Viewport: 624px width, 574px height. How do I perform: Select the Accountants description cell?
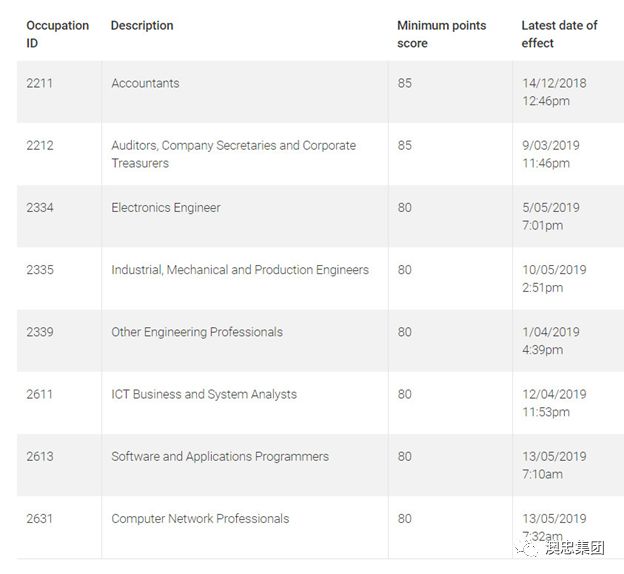[145, 83]
